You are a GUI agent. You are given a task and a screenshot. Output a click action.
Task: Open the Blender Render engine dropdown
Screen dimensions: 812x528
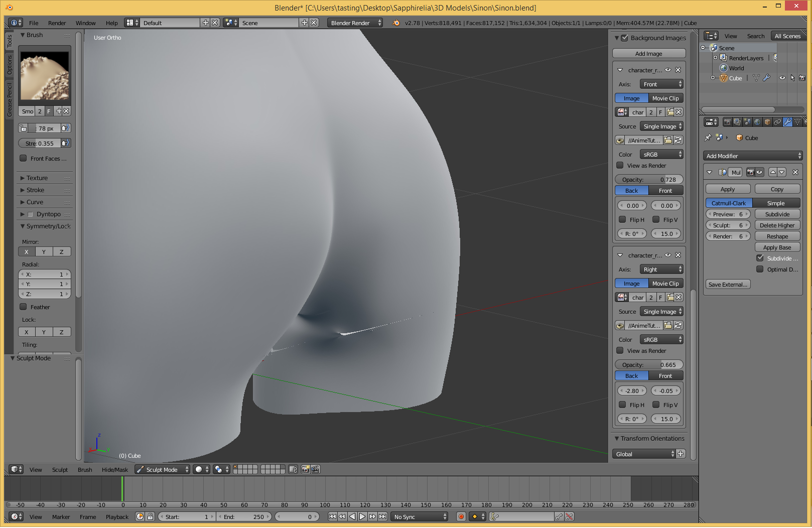point(355,23)
